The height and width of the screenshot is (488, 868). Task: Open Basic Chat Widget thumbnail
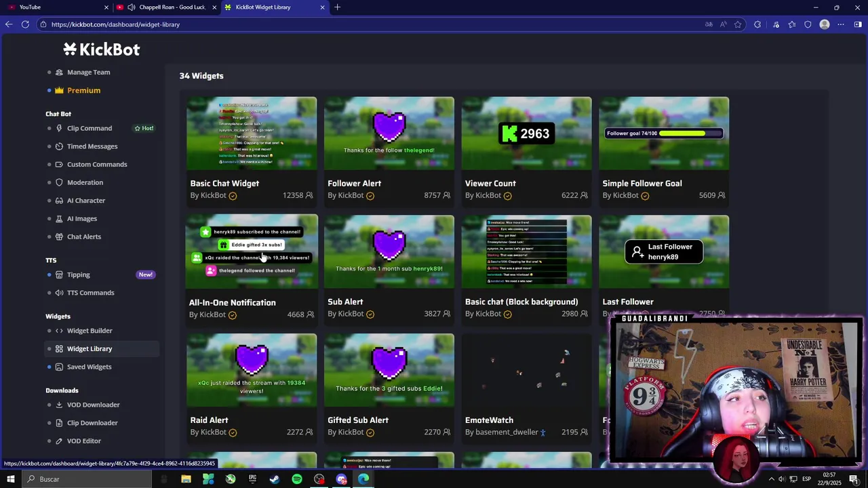252,134
